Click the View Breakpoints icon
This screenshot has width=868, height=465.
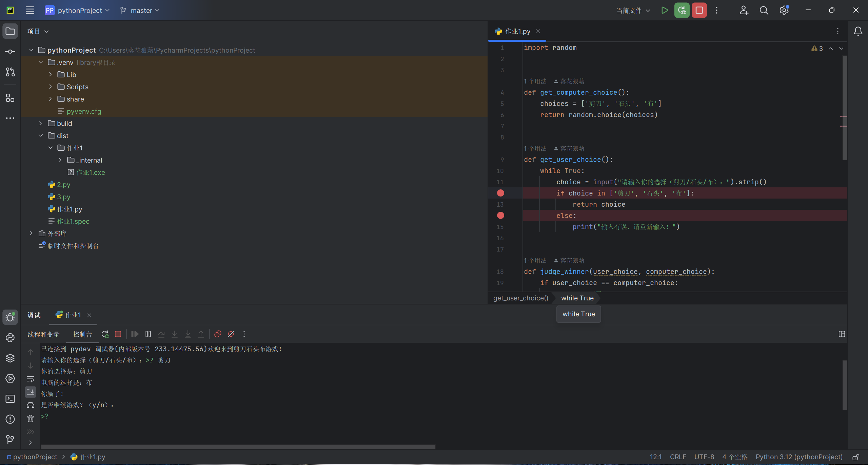[x=218, y=334]
